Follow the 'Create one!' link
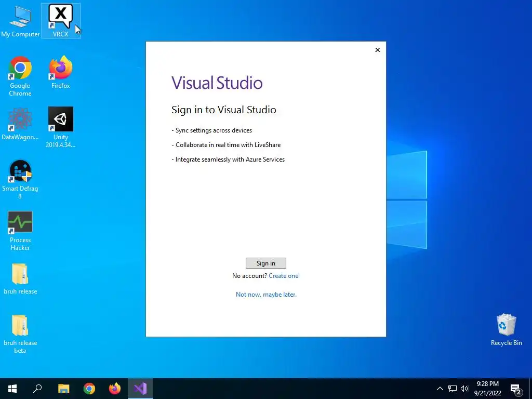Viewport: 532px width, 399px height. tap(284, 276)
